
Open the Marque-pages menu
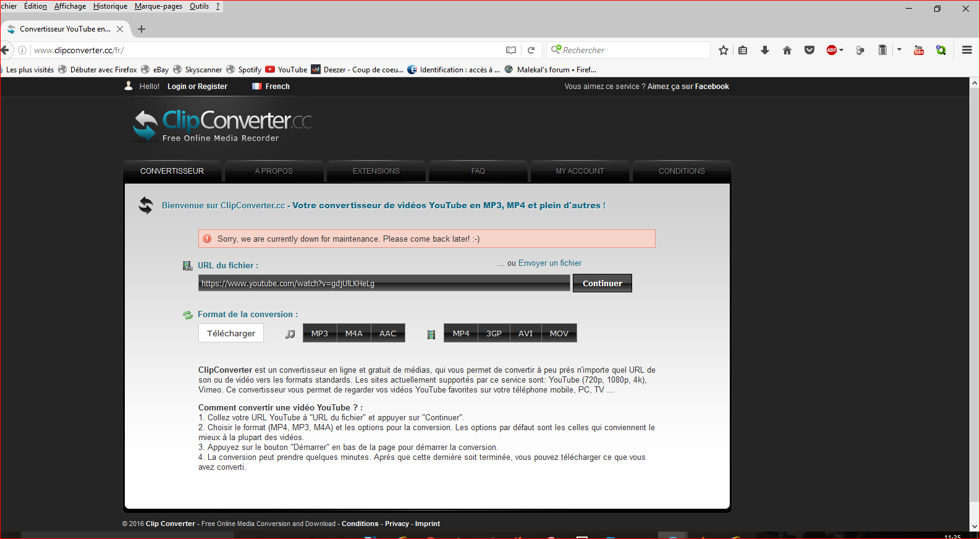pyautogui.click(x=158, y=6)
